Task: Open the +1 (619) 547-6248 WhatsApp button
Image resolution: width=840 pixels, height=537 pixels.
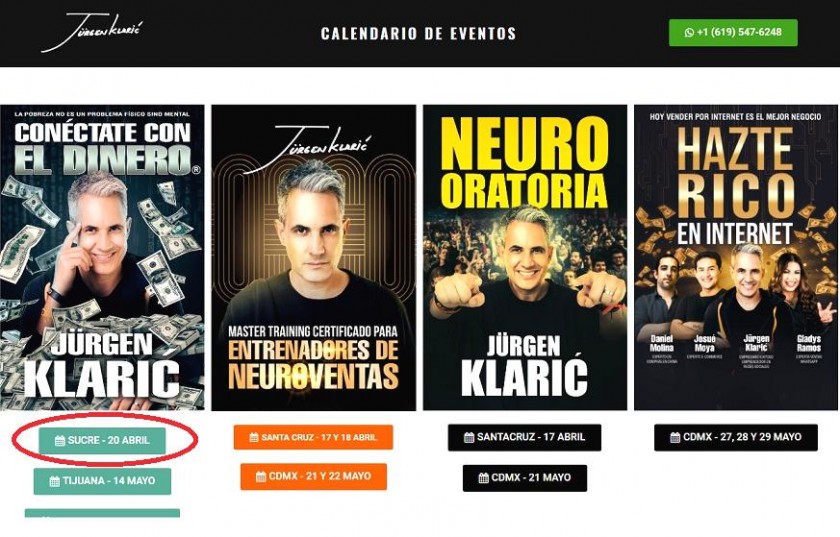Action: coord(733,33)
